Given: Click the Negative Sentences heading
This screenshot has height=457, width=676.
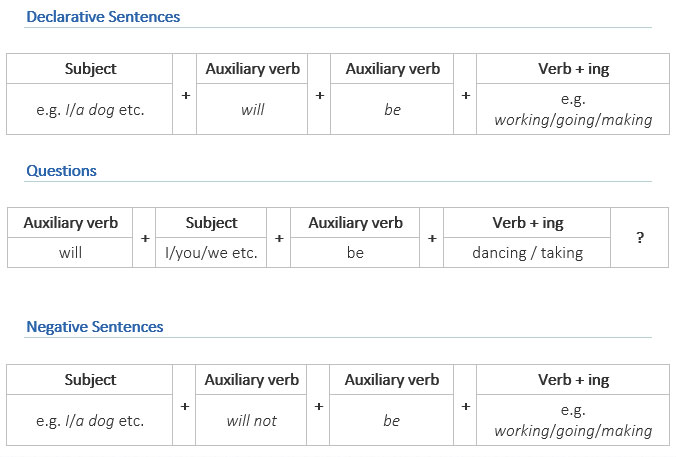Looking at the screenshot, I should point(94,327).
